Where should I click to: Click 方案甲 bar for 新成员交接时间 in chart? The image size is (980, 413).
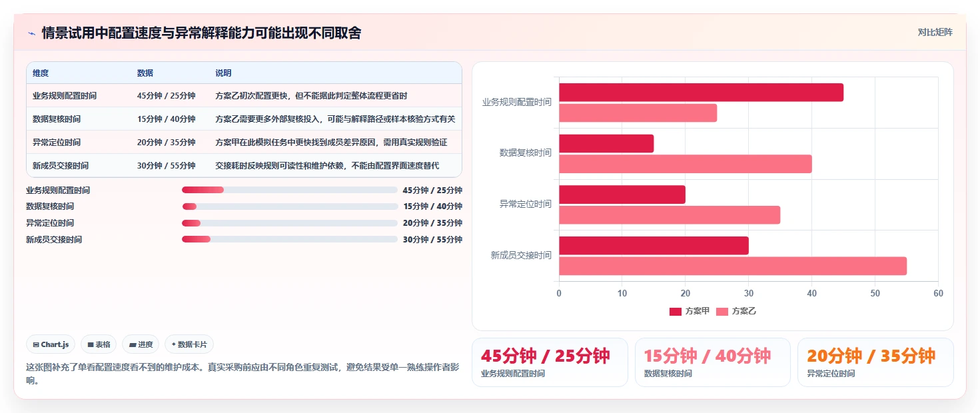[x=654, y=245]
